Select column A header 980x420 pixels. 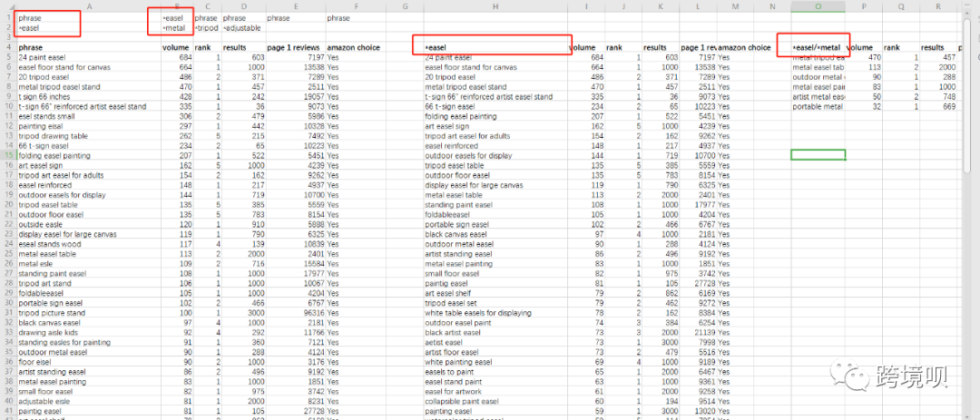(x=88, y=5)
